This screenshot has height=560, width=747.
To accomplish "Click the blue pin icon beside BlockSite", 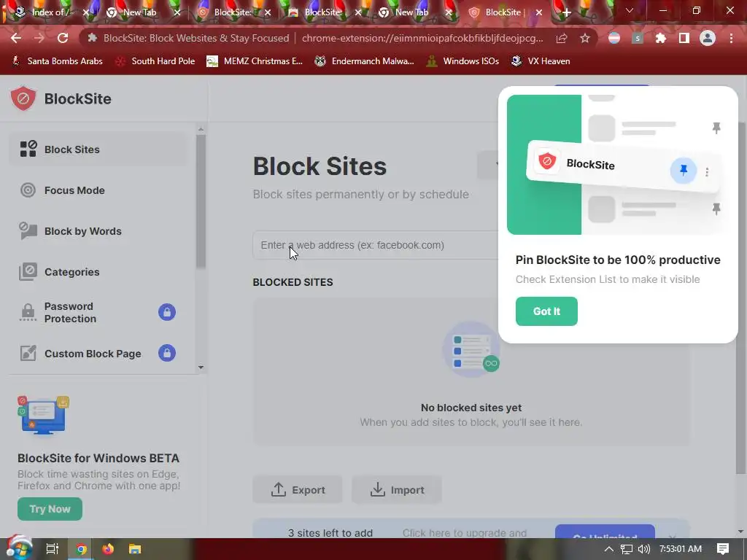I will [683, 170].
